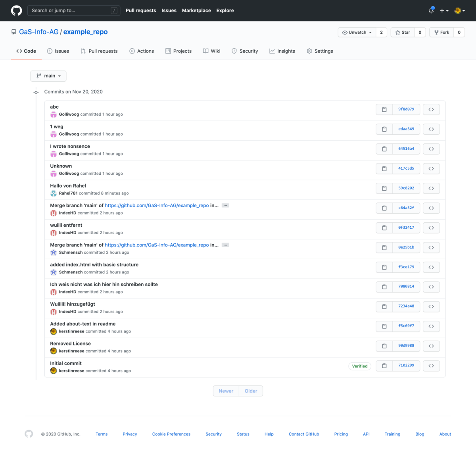Click the search or jump to field
476x455 pixels.
[x=73, y=10]
